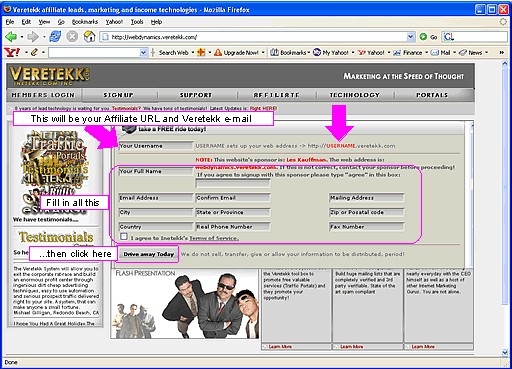This screenshot has height=369, width=512.
Task: Click the Email Address input field
Action: 156,198
